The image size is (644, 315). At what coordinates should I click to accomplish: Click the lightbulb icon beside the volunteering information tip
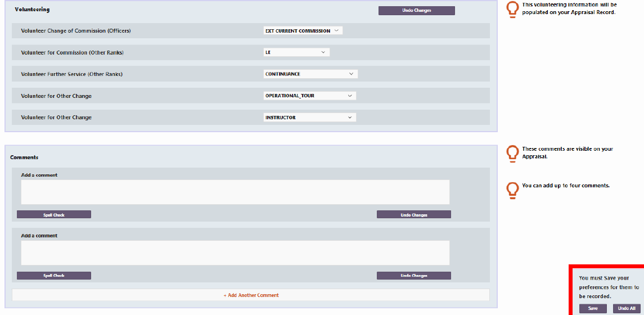pos(512,10)
